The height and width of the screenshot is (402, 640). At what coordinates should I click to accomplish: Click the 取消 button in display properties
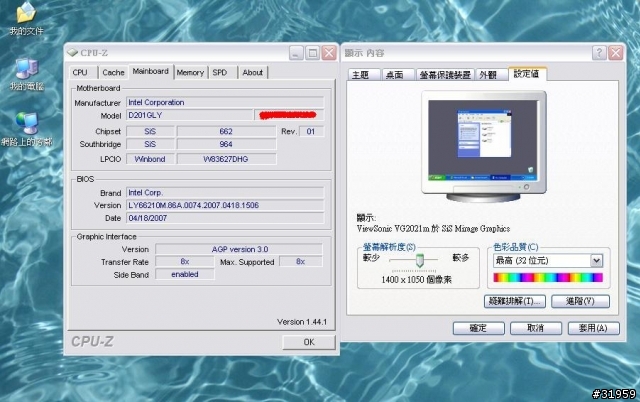click(536, 328)
